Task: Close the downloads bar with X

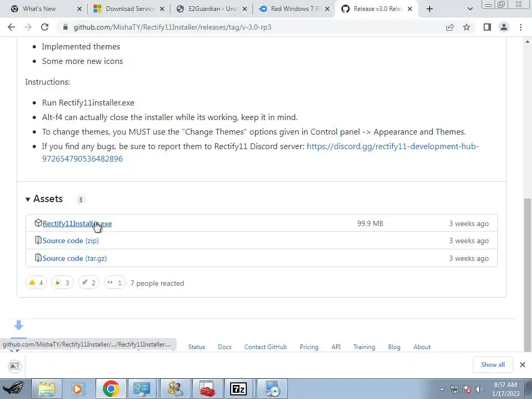Action: click(523, 365)
